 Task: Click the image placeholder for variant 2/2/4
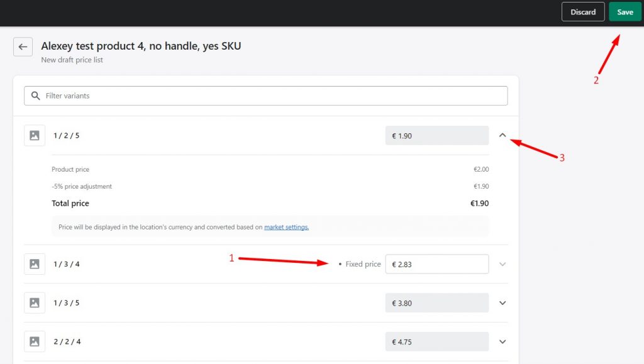(x=35, y=341)
